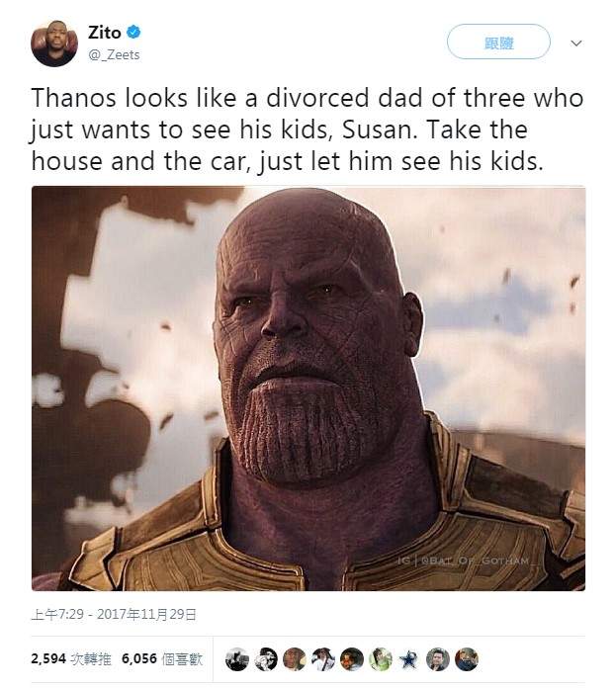Viewport: 616px width, 691px height.
Task: Open the first liker avatar in the row
Action: coord(237,659)
